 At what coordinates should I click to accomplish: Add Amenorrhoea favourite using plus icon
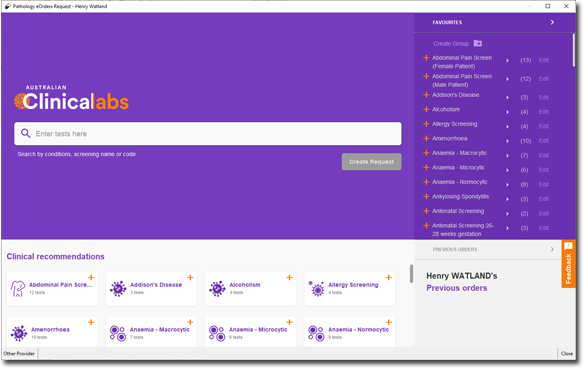click(426, 138)
